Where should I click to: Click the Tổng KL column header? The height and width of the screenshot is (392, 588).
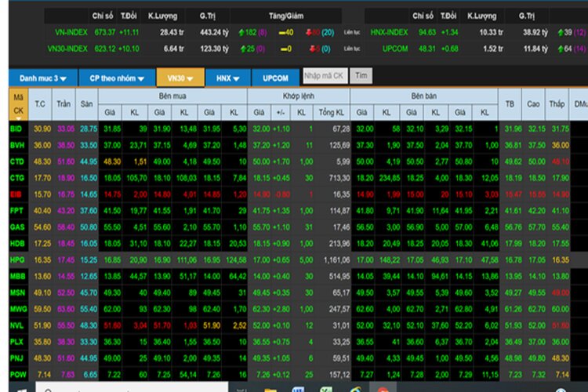[331, 112]
